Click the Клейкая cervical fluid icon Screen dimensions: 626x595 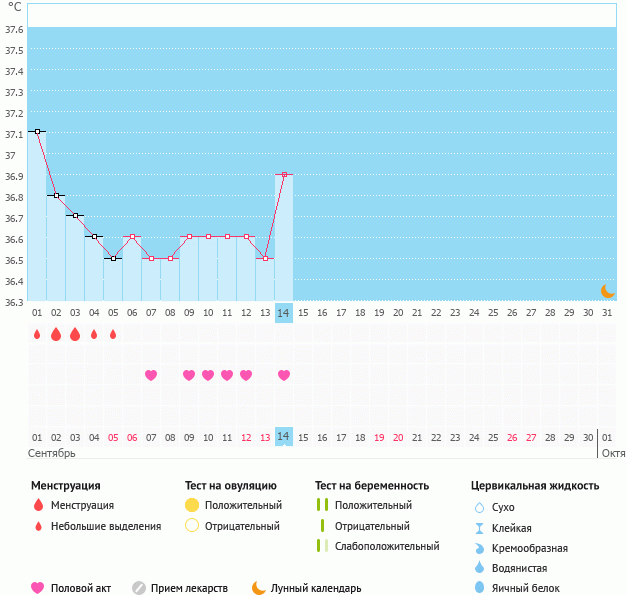(x=479, y=528)
